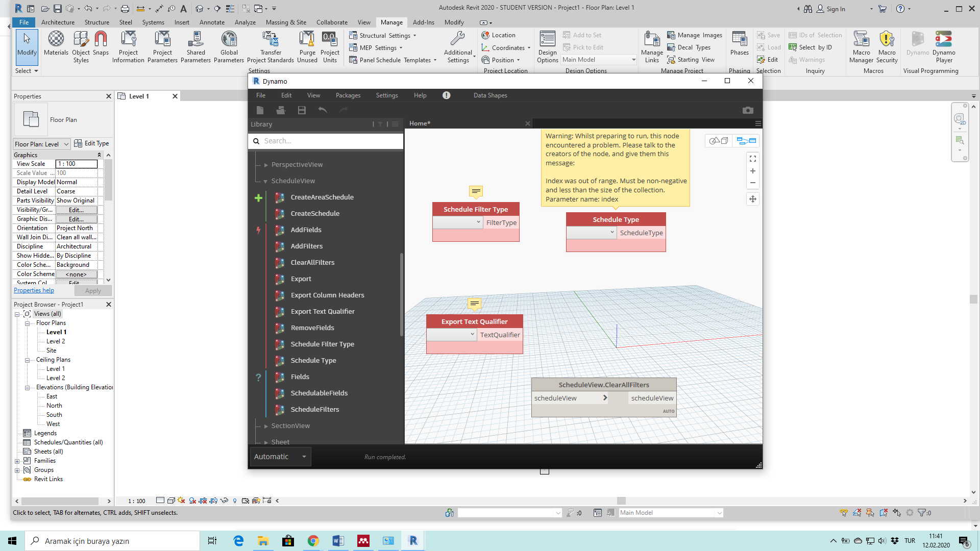Image resolution: width=980 pixels, height=551 pixels.
Task: Click the Purge Unused tool
Action: pyautogui.click(x=307, y=47)
